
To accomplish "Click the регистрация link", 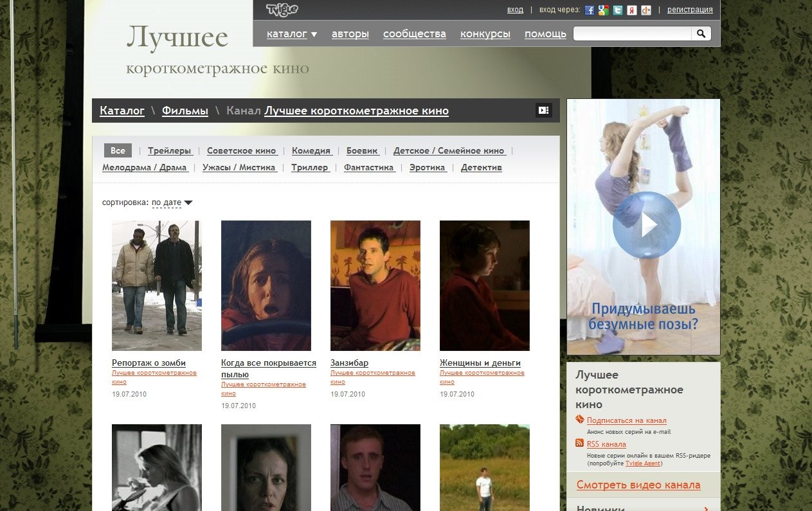I will tap(690, 10).
